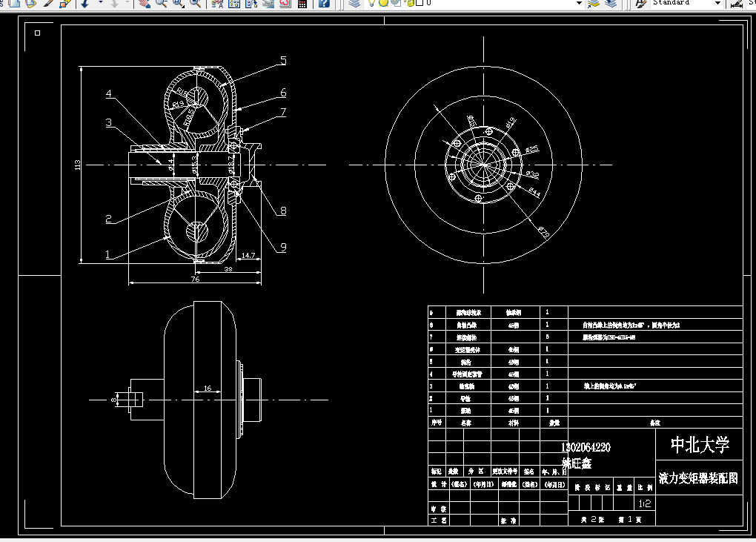Open the Dimension Style manager icon
Image resolution: width=756 pixels, height=542 pixels.
736,4
